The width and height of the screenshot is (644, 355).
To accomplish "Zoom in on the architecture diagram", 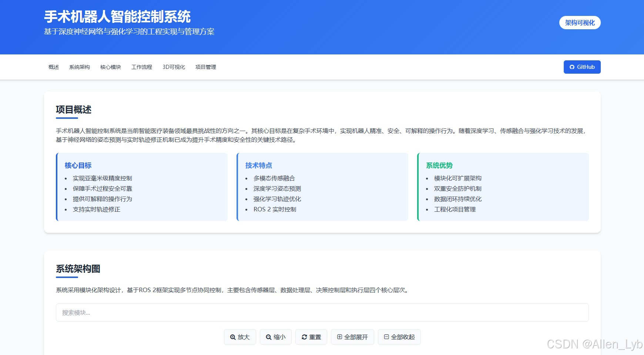I will coord(240,337).
